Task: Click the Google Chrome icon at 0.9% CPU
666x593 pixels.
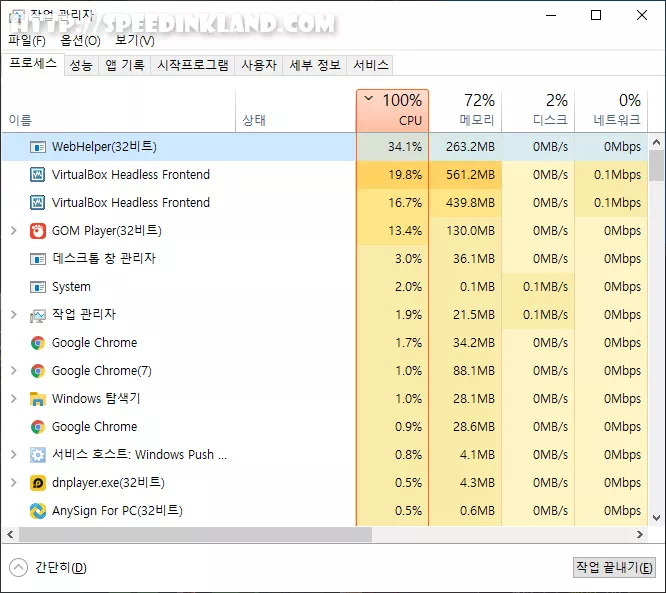Action: point(38,427)
